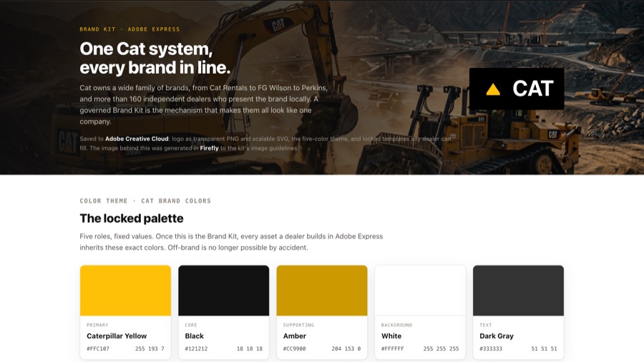
Task: Click the headline One Cat system
Action: 155,58
